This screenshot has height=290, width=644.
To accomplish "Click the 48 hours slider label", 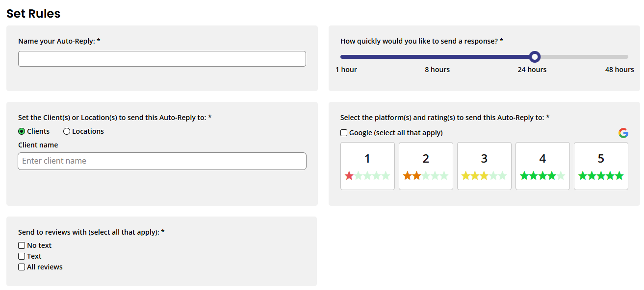I will tap(619, 70).
